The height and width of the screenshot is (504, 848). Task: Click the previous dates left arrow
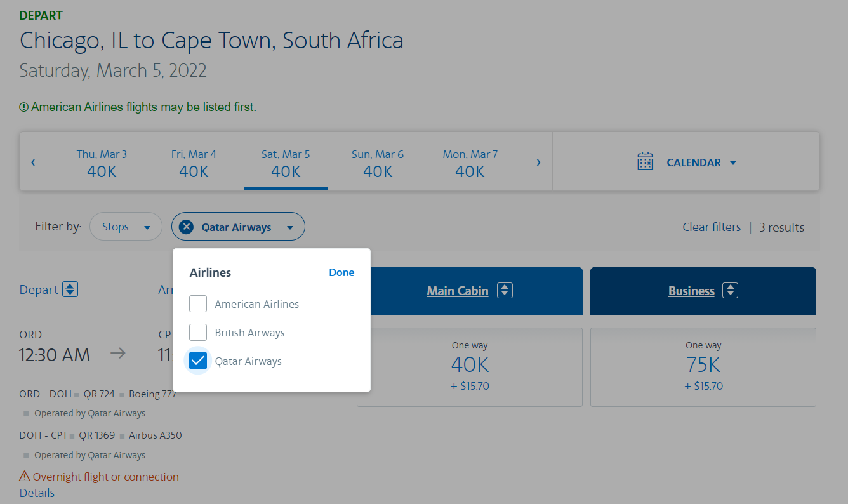tap(33, 162)
